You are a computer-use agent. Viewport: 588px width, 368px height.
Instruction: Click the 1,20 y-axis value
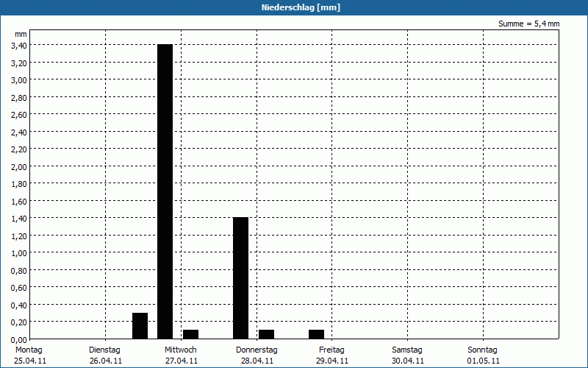(x=19, y=236)
